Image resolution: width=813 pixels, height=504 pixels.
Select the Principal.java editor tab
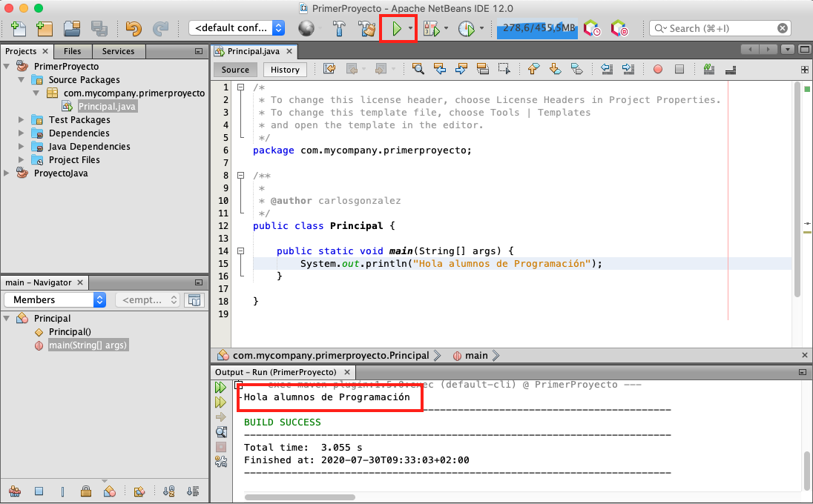click(253, 51)
